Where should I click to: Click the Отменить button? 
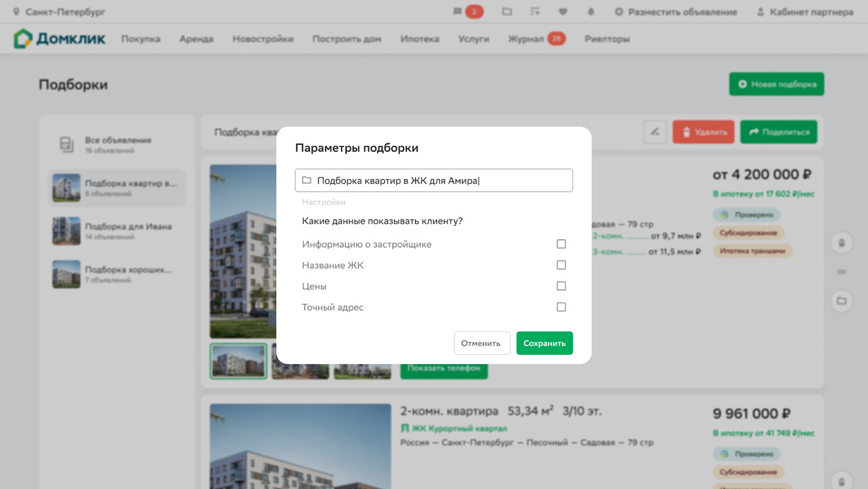pyautogui.click(x=482, y=343)
